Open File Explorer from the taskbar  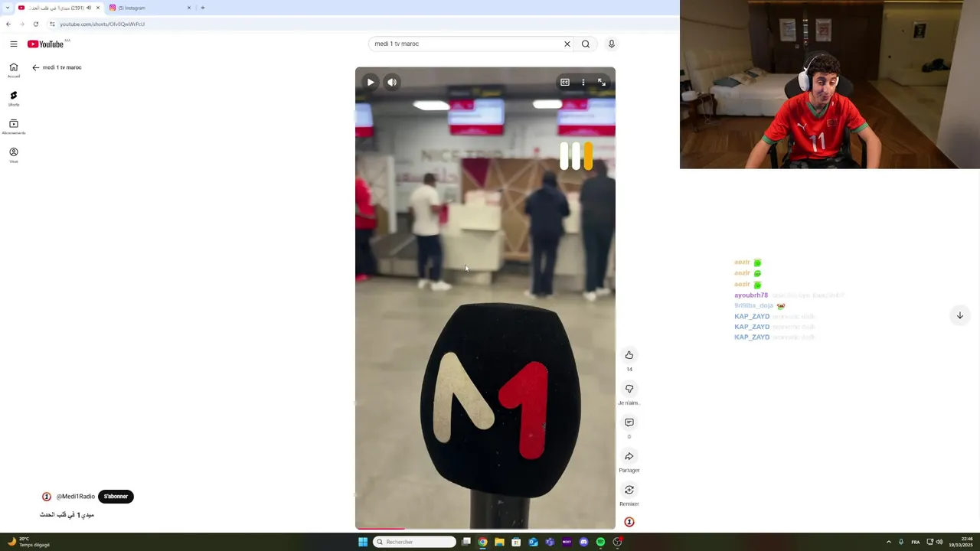pyautogui.click(x=499, y=542)
